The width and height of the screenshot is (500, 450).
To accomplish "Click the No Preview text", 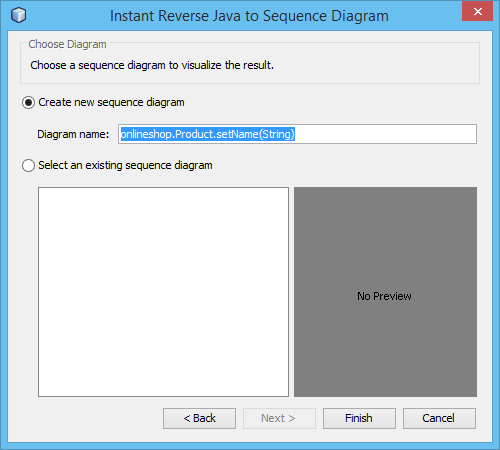I will pyautogui.click(x=384, y=296).
